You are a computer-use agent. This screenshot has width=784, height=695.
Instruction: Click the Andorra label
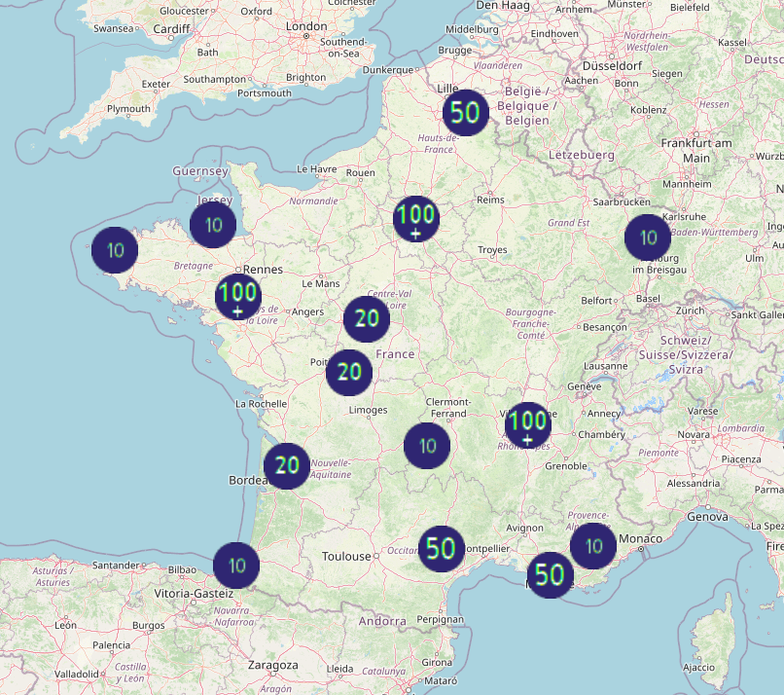(382, 621)
